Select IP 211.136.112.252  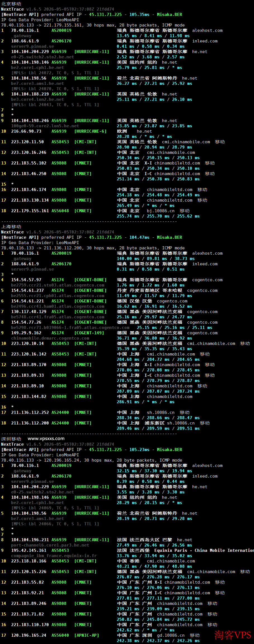(x=30, y=412)
